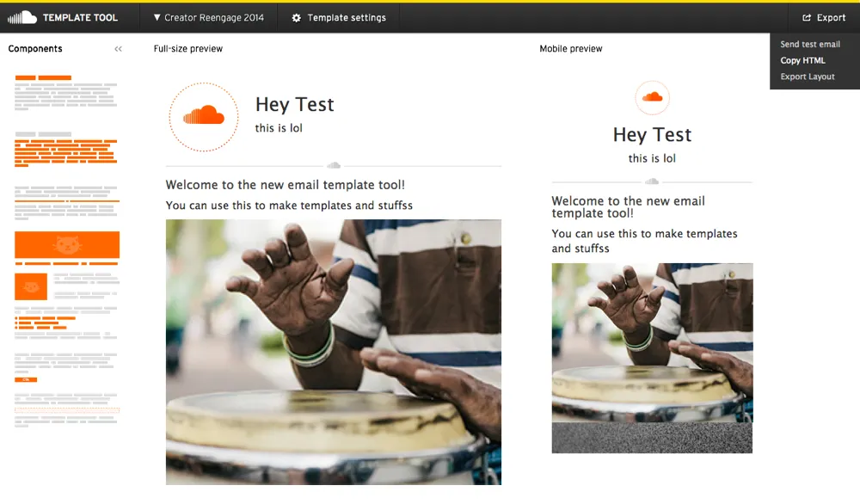This screenshot has height=504, width=860.
Task: Click the small cloud divider in mobile preview
Action: pyautogui.click(x=652, y=181)
